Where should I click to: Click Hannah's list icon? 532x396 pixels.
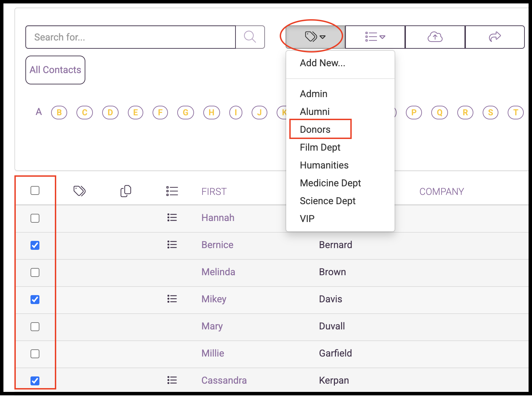(x=172, y=218)
